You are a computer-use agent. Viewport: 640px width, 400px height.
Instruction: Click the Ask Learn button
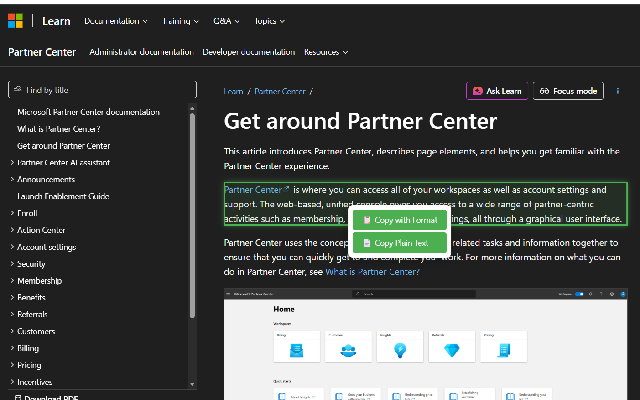click(x=497, y=91)
